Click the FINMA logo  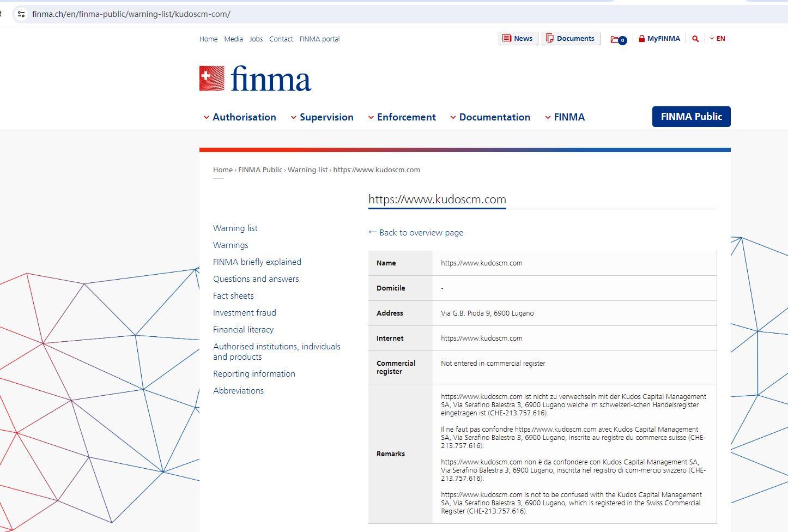pos(255,79)
